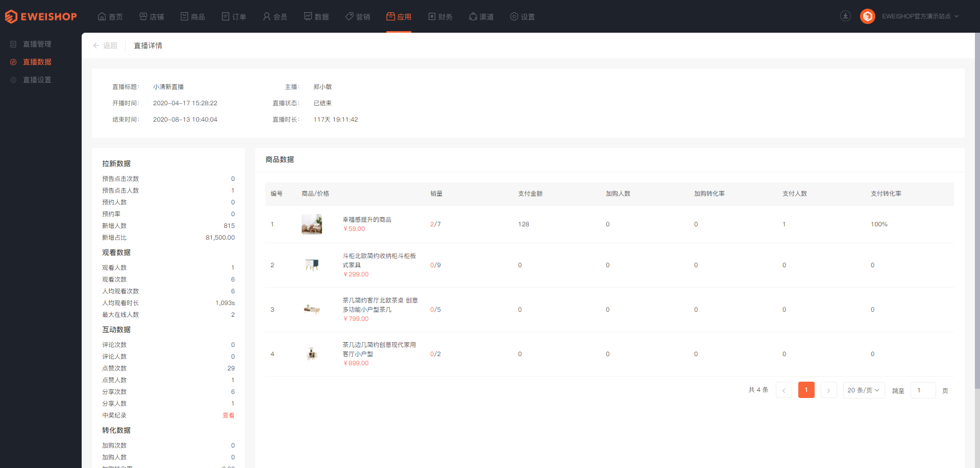Click the 返回 back arrow link
The image size is (980, 468).
click(x=105, y=45)
